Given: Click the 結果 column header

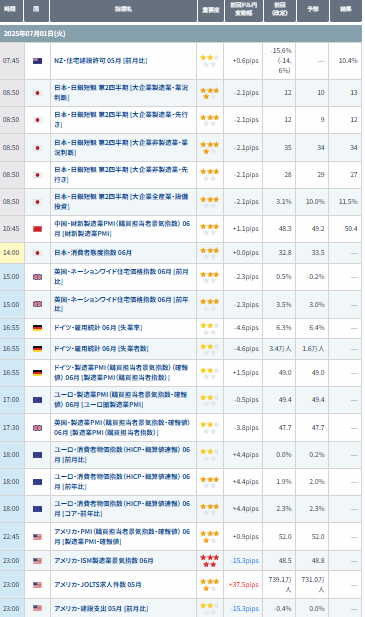Looking at the screenshot, I should click(345, 10).
